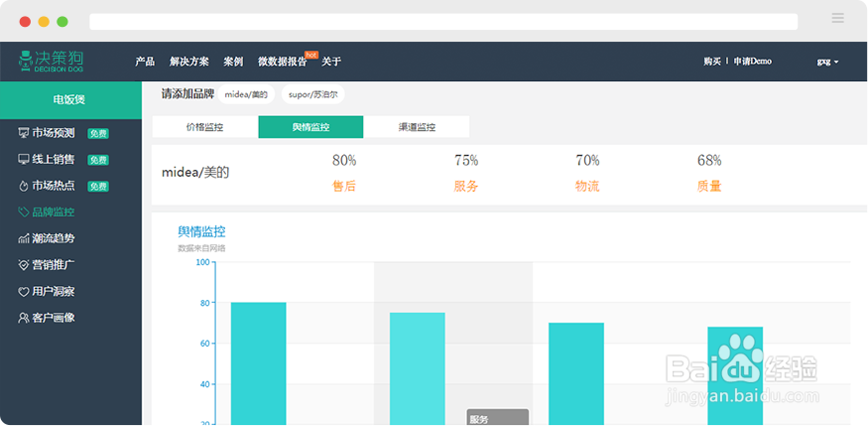Click the Decision Dog logo
Screen dimensions: 868x426
pos(51,62)
